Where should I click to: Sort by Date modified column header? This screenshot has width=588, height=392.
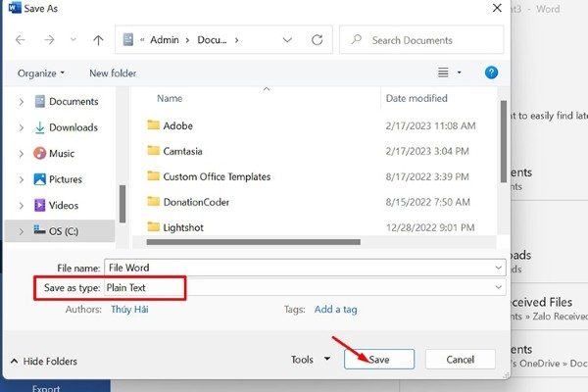(x=416, y=98)
